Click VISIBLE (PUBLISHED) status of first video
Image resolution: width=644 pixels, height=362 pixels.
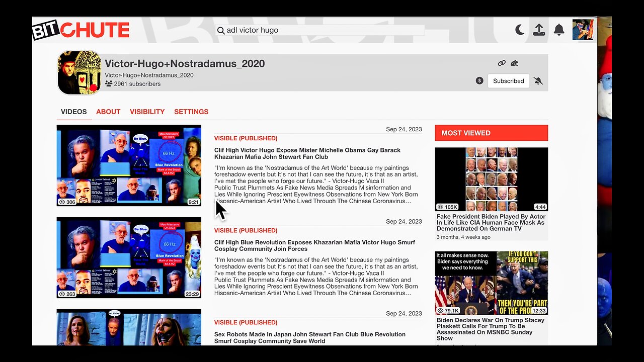(246, 138)
